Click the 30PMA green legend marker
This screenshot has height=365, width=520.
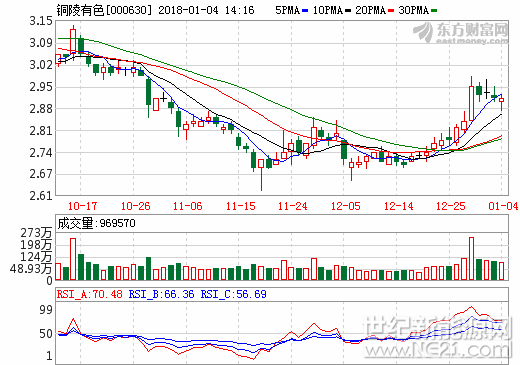pyautogui.click(x=434, y=11)
